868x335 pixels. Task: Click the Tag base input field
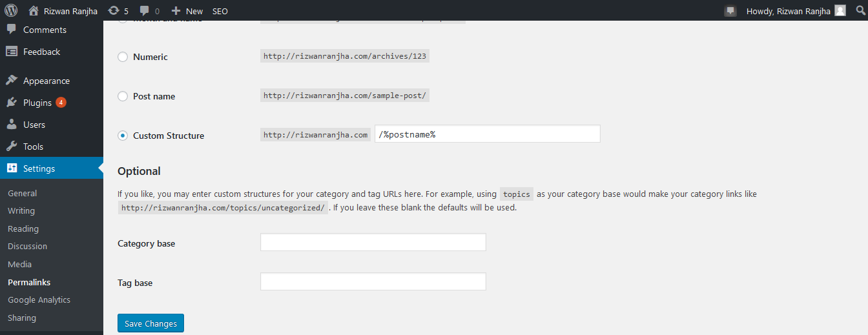click(373, 281)
